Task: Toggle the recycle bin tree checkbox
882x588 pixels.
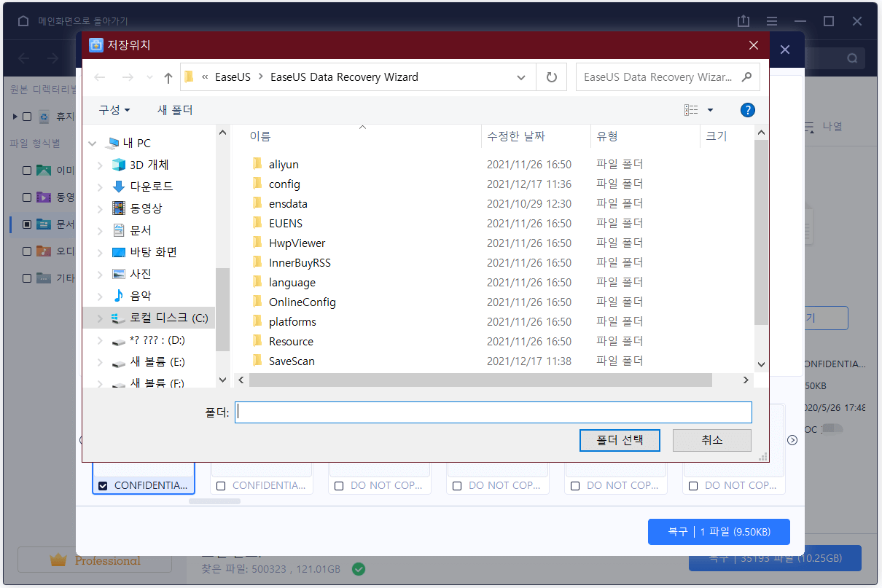Action: coord(27,117)
